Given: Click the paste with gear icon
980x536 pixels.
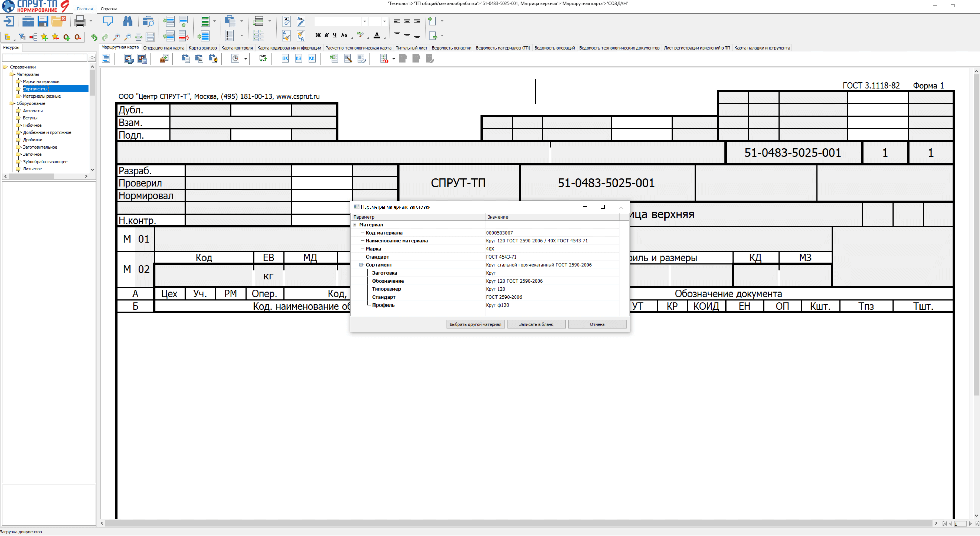Looking at the screenshot, I should [x=213, y=58].
